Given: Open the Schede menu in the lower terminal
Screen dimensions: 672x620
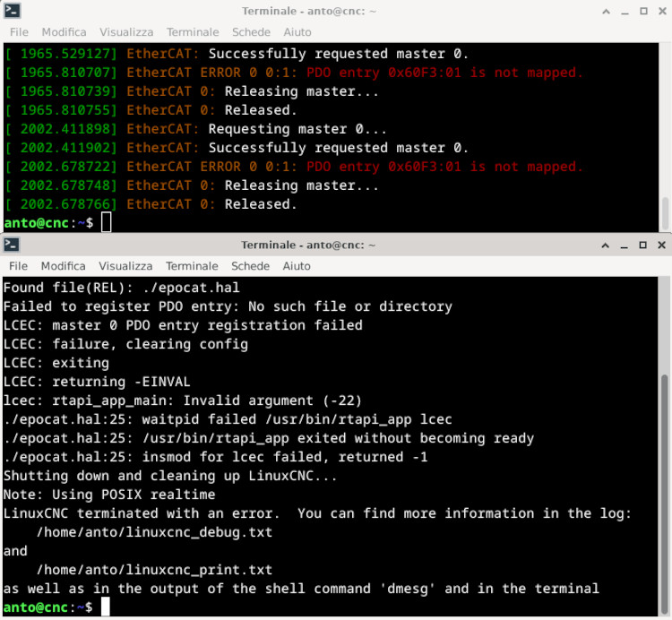Looking at the screenshot, I should [x=250, y=266].
